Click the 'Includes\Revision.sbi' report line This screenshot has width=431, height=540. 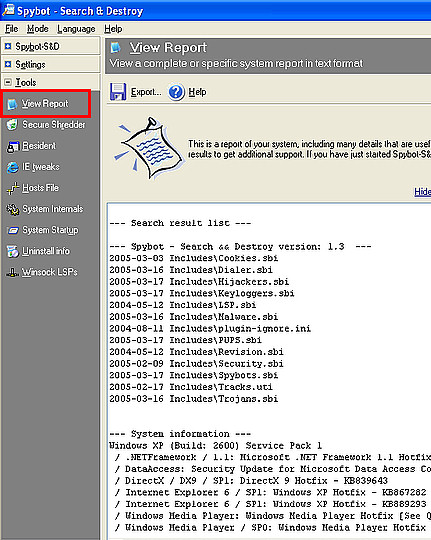pos(196,352)
